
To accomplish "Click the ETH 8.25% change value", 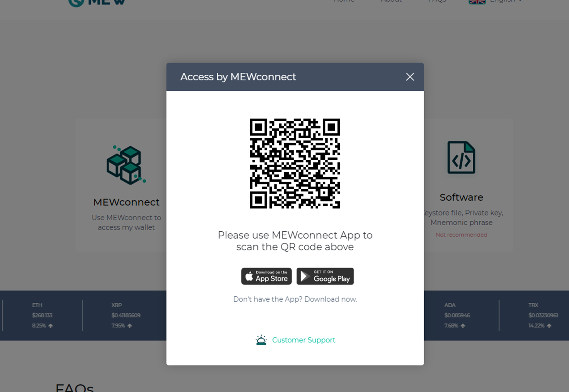I will (39, 326).
